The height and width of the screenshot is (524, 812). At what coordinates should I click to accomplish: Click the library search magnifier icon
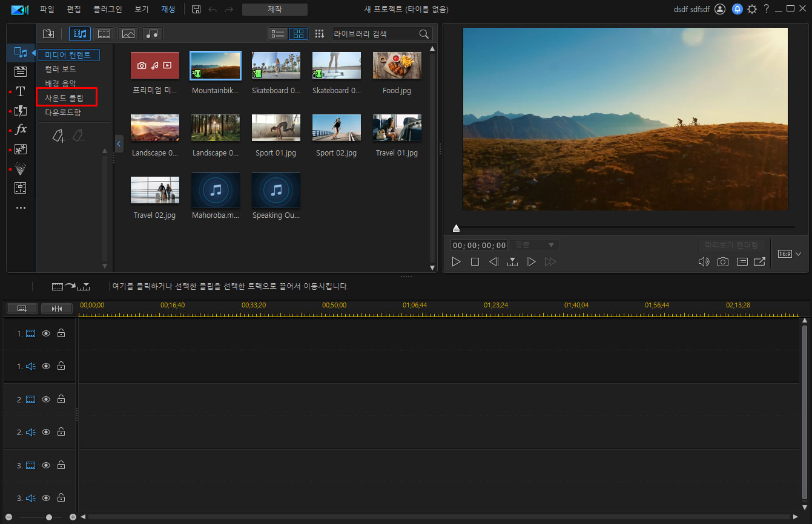click(424, 34)
